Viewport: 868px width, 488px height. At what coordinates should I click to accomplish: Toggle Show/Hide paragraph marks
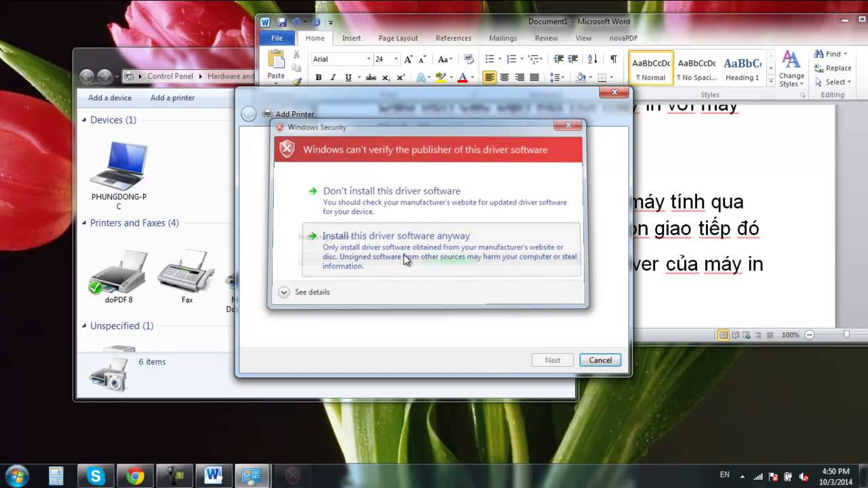tap(614, 59)
